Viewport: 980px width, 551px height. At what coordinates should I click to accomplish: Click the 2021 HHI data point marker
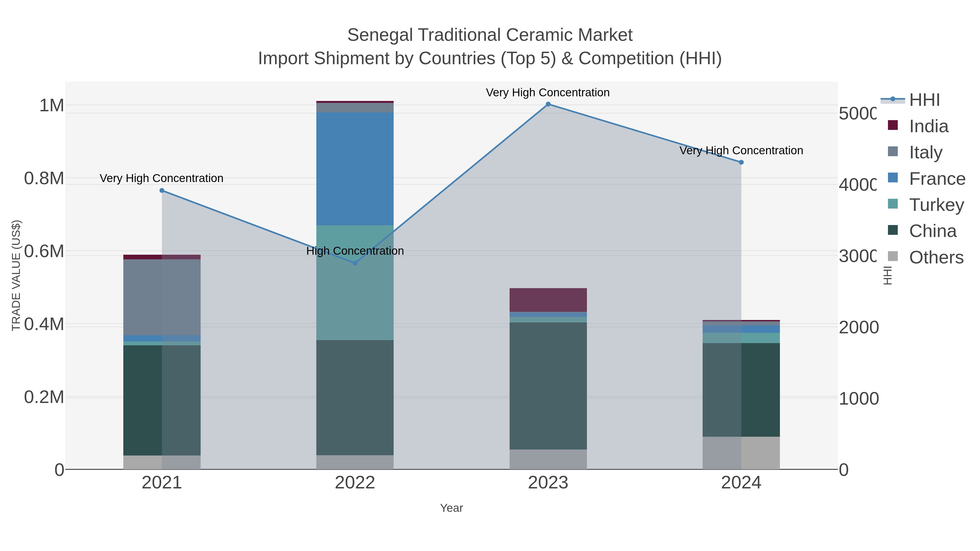click(x=162, y=190)
